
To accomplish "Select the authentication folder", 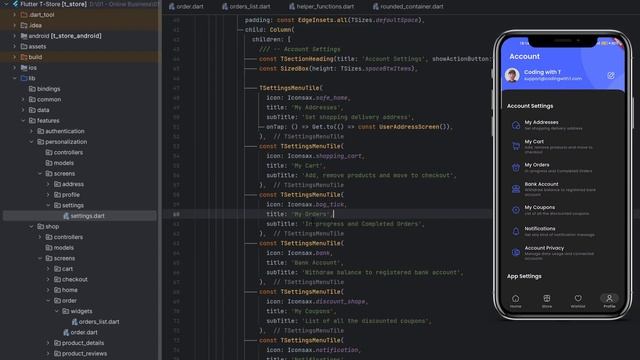I will (61, 131).
